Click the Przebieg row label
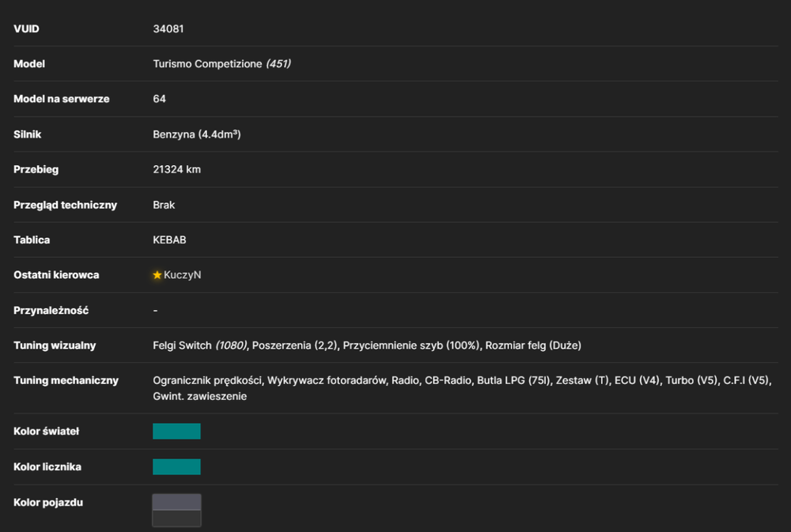 pyautogui.click(x=36, y=169)
